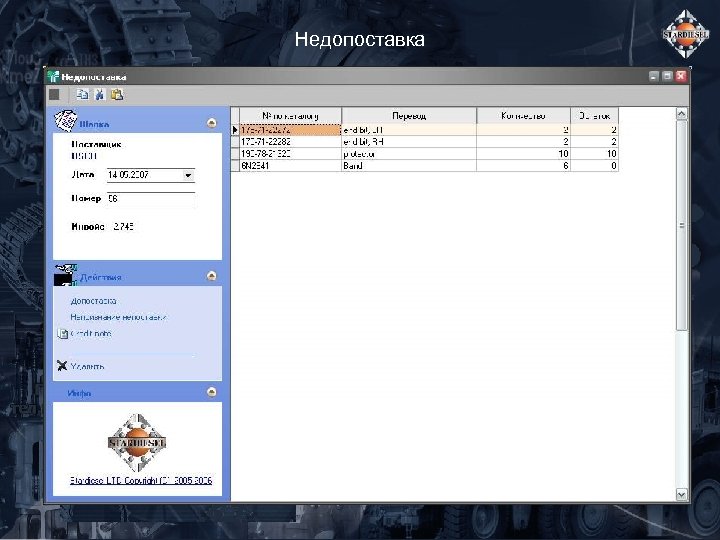The image size is (720, 540).
Task: Click the Credit note document icon
Action: 62,334
